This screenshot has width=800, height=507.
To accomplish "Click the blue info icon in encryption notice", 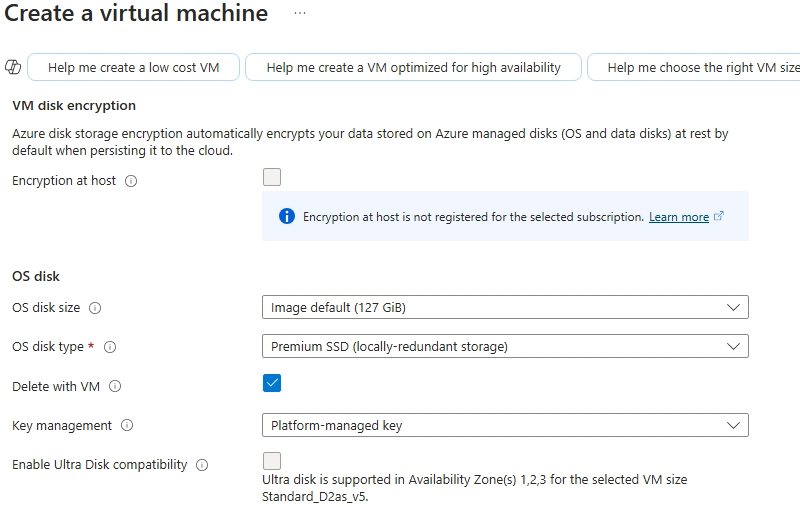I will tap(287, 216).
